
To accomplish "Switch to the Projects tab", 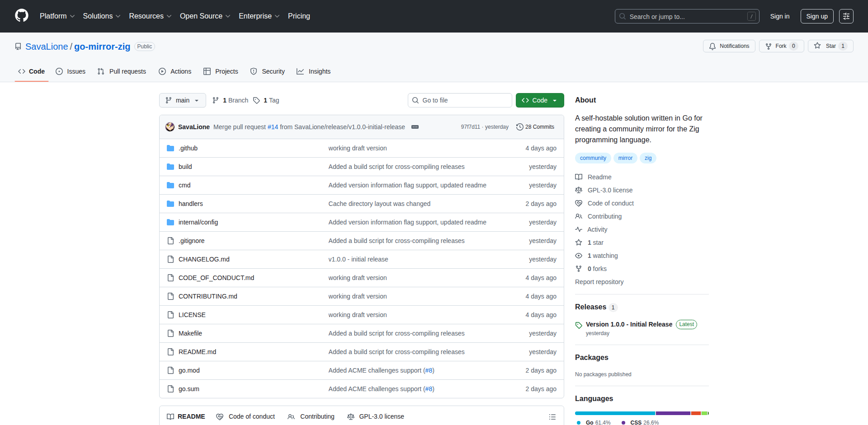I will click(x=221, y=71).
